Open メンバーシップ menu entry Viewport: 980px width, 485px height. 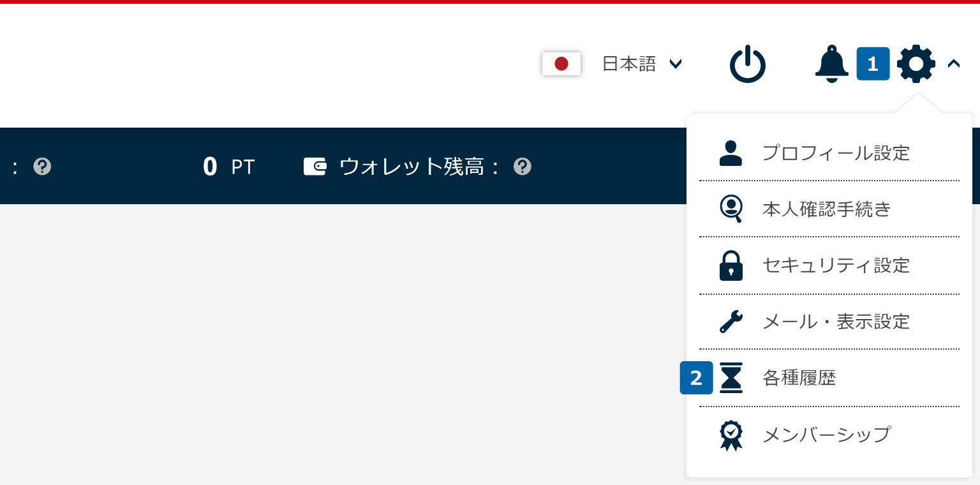[829, 435]
